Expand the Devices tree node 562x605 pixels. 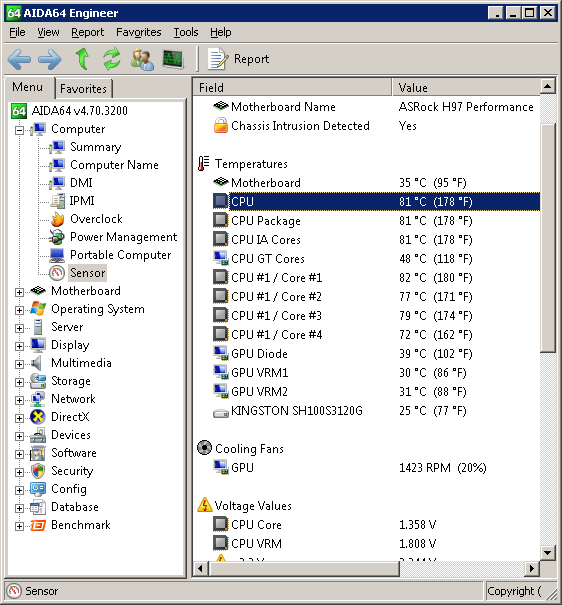coord(19,436)
